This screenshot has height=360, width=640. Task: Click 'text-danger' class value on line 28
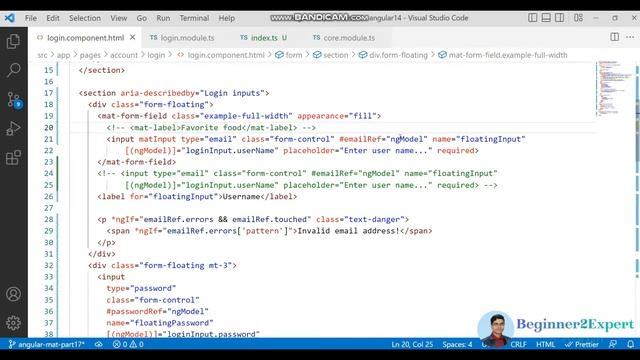(x=374, y=219)
